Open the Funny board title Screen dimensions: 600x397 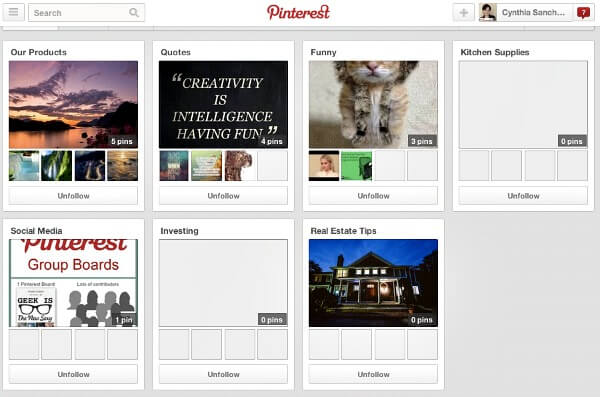point(323,52)
